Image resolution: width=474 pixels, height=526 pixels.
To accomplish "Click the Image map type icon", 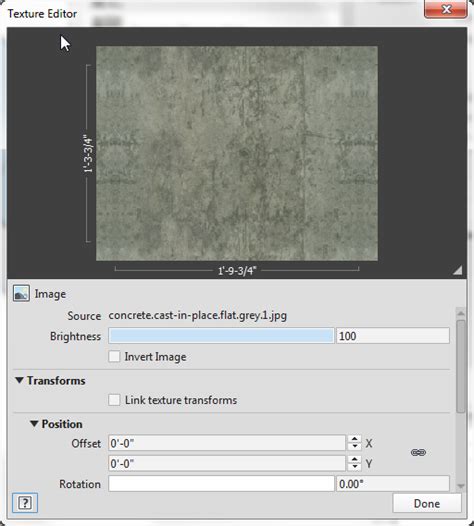I will (21, 294).
